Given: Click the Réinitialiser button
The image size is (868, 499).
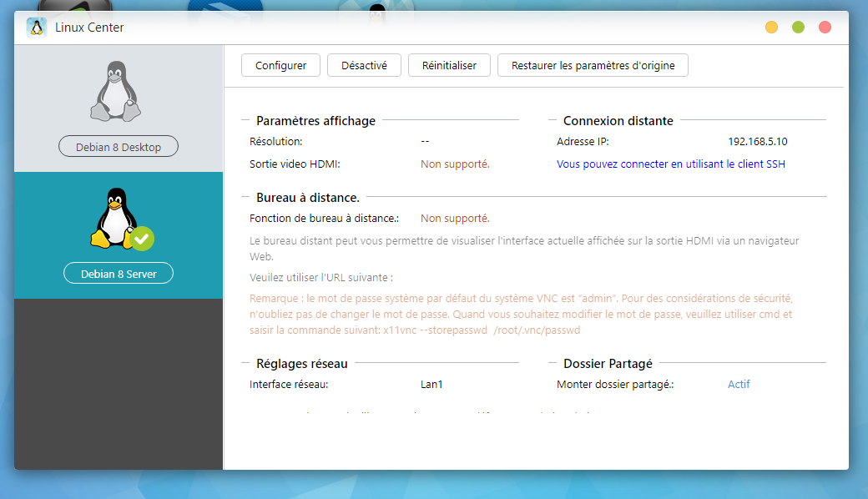Looking at the screenshot, I should point(449,65).
